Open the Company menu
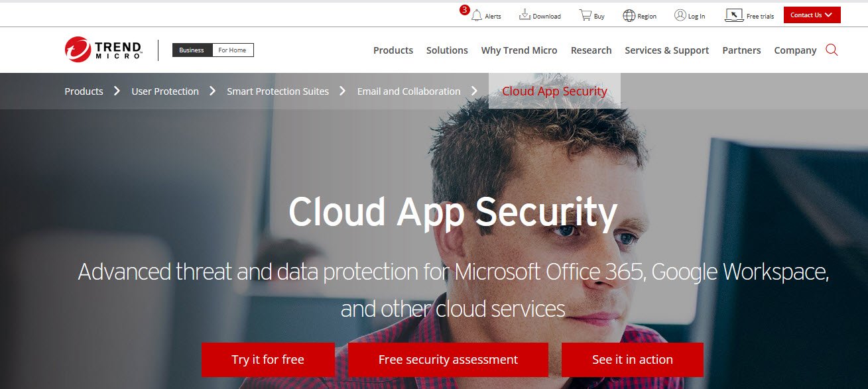Viewport: 868px width, 389px height. tap(795, 50)
